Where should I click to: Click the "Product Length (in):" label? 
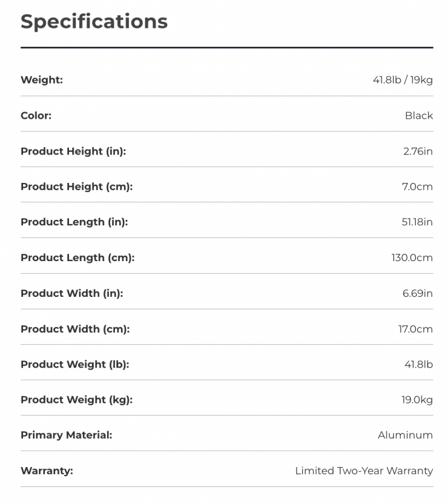point(74,222)
